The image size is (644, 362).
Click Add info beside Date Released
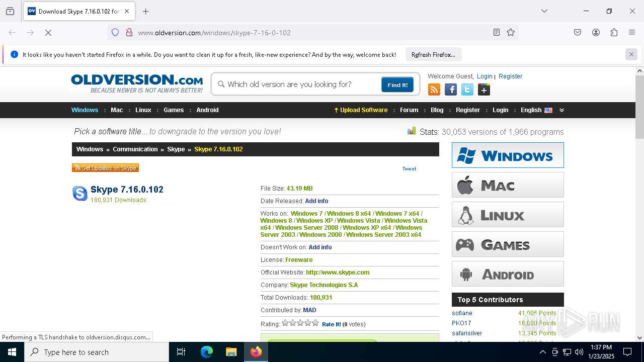click(316, 201)
